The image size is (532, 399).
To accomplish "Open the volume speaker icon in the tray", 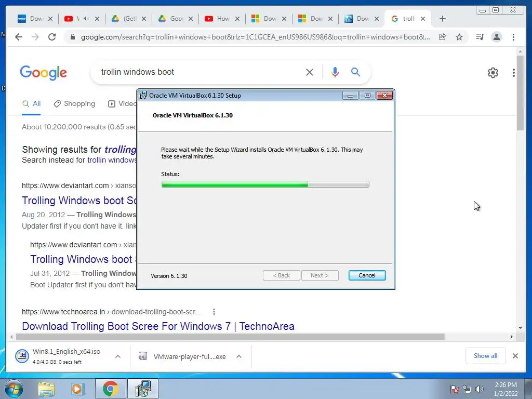I will pos(480,389).
